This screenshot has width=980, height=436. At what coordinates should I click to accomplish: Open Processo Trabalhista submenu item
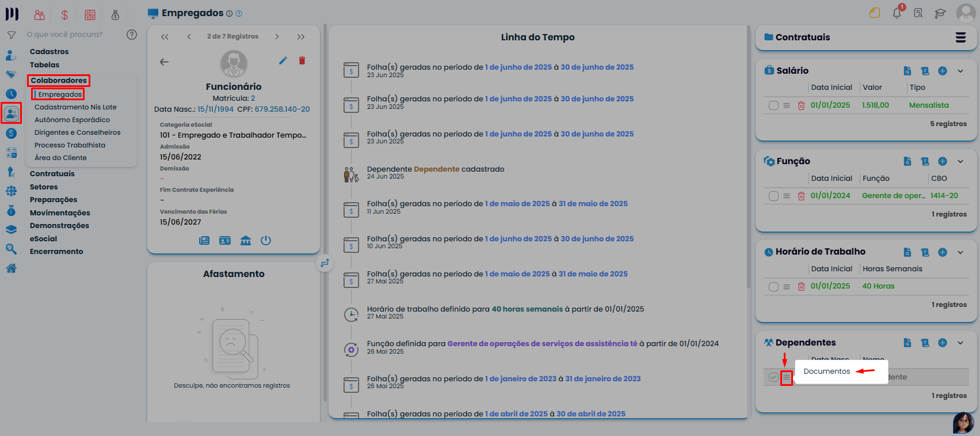[70, 145]
